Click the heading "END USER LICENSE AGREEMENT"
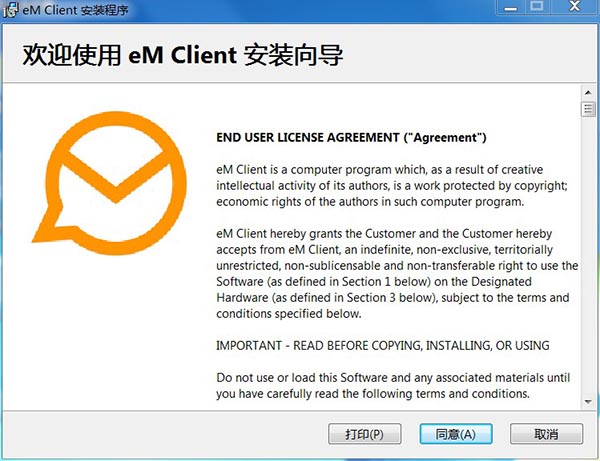This screenshot has width=600, height=461. coord(308,138)
